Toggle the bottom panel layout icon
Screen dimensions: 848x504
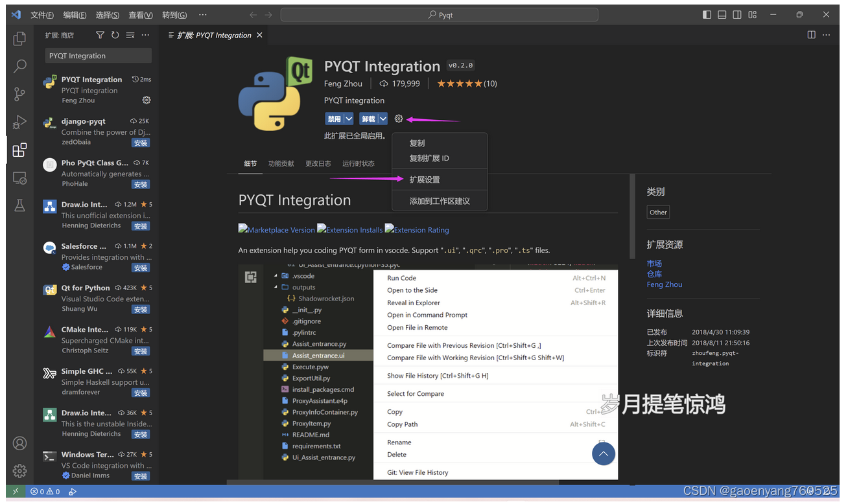click(722, 14)
